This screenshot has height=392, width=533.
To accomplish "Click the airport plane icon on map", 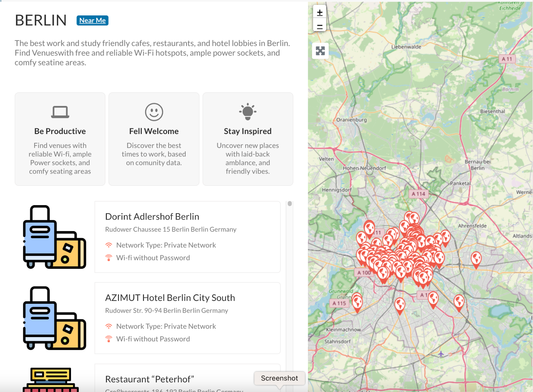I will point(441,354).
